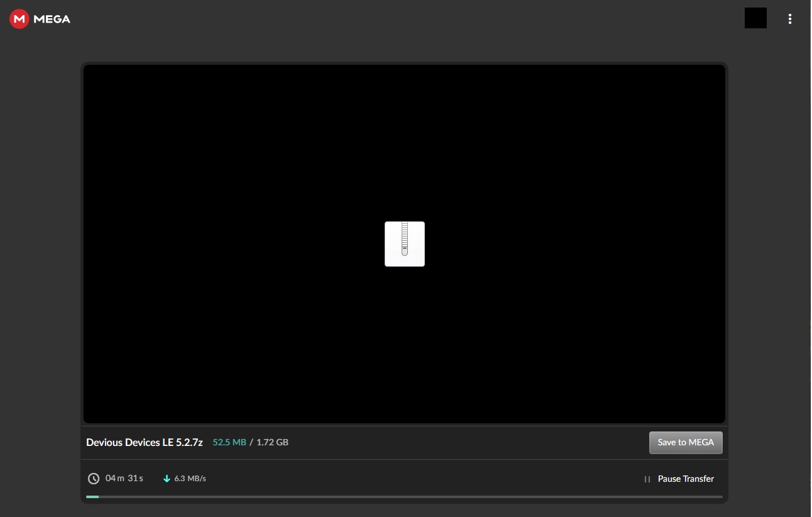This screenshot has width=812, height=517.
Task: Open the three-dot options menu
Action: (x=790, y=19)
